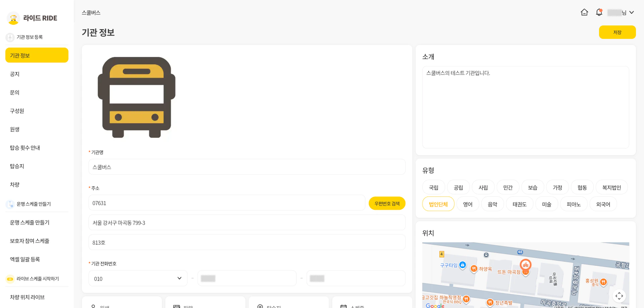Click the RIDE logo icon
Screen dimensions: 644x308
point(13,18)
